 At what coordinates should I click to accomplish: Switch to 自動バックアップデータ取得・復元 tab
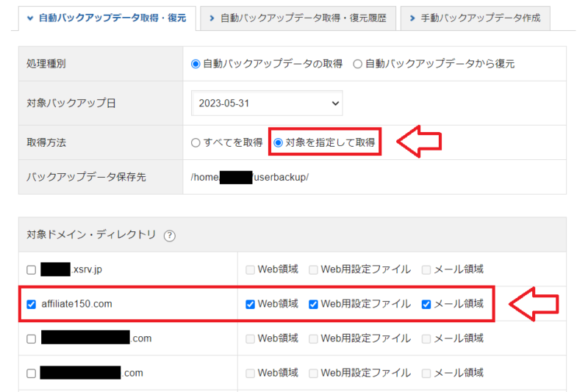[x=107, y=18]
